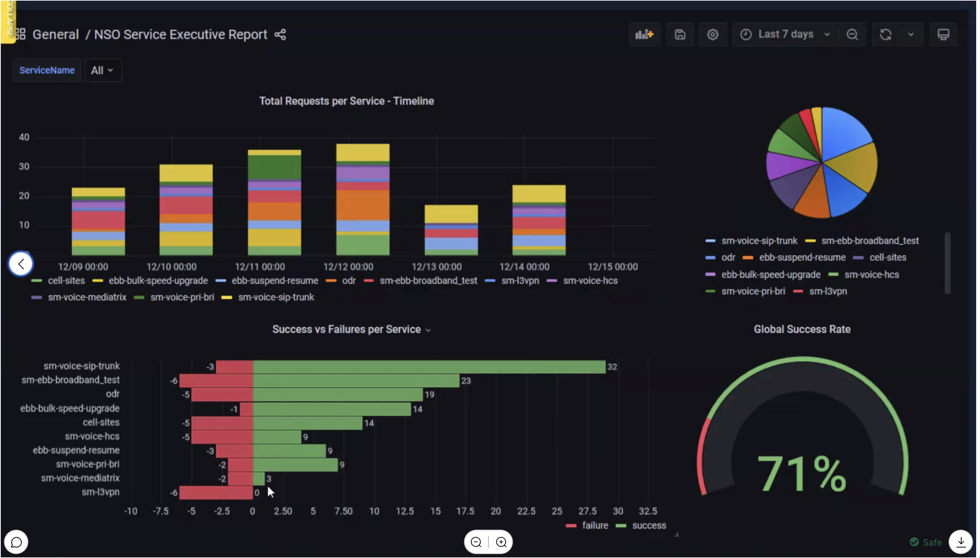The width and height of the screenshot is (980, 558).
Task: Share the dashboard with the share icon
Action: tap(280, 35)
